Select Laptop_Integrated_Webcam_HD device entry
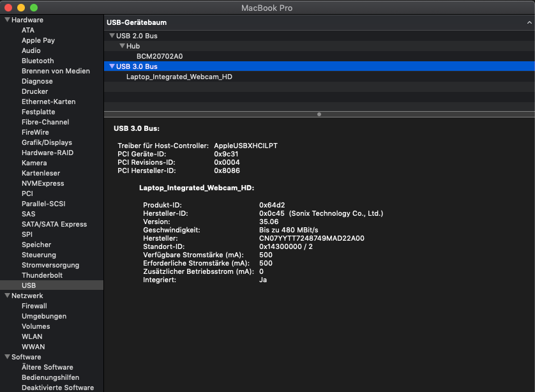The height and width of the screenshot is (392, 535). (x=179, y=77)
